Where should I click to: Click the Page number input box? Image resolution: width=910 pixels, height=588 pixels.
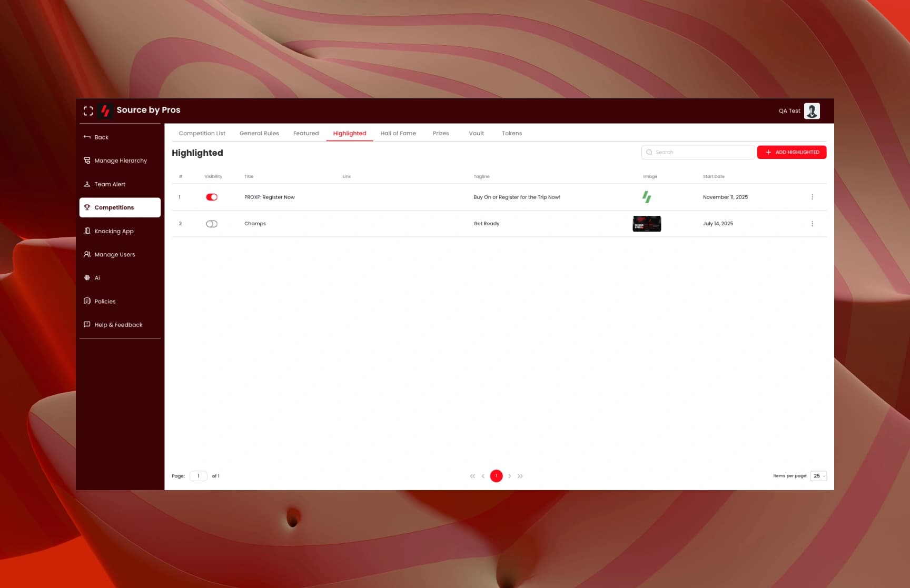click(198, 476)
